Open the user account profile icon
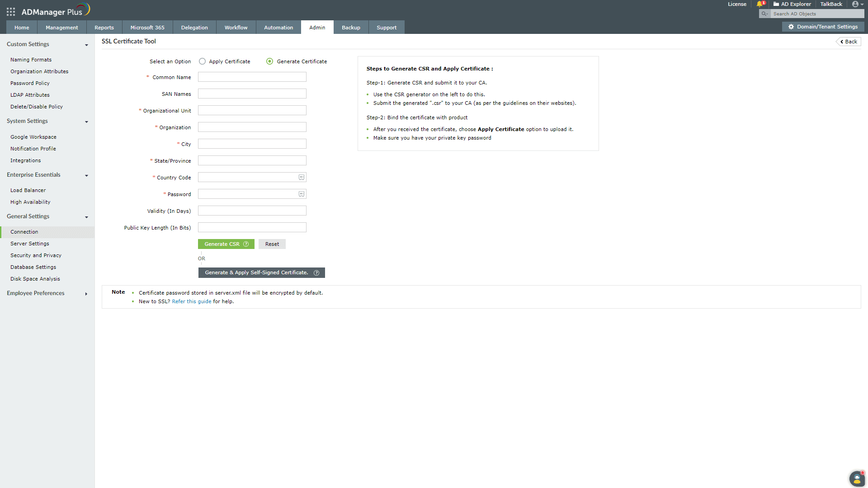The image size is (868, 488). point(855,4)
